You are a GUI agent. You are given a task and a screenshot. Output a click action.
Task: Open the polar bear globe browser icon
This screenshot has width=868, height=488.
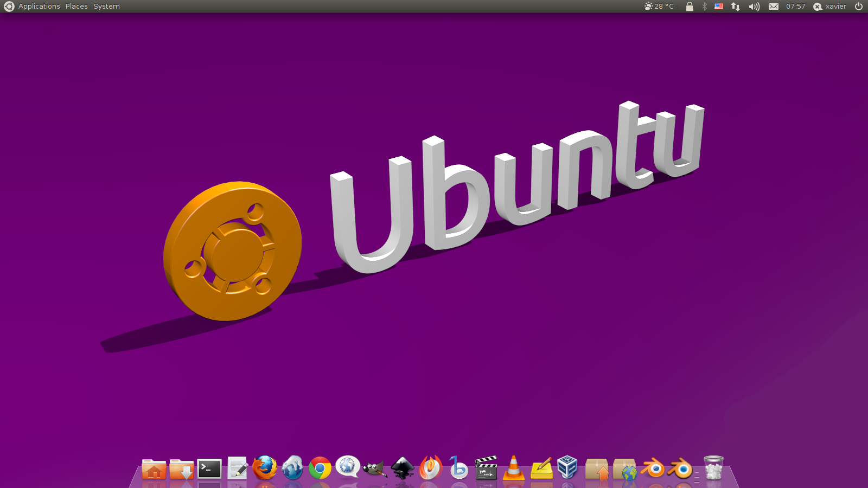292,468
